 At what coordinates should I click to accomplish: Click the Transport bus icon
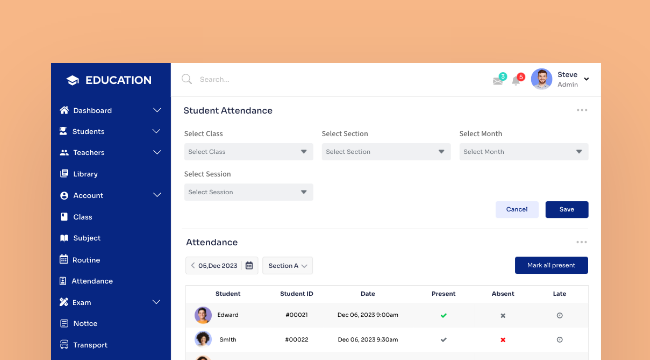coord(64,344)
